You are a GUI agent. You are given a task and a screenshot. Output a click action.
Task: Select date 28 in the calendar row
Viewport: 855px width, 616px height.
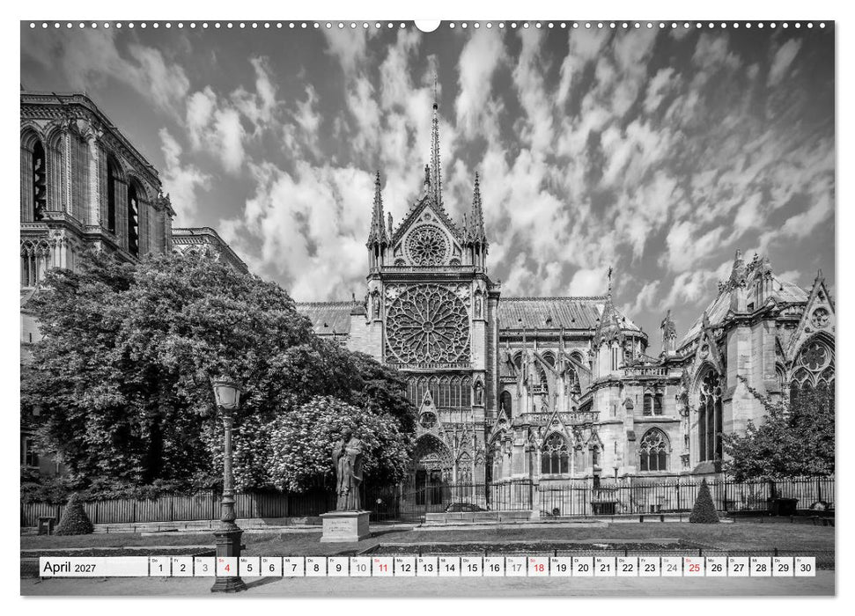(761, 567)
